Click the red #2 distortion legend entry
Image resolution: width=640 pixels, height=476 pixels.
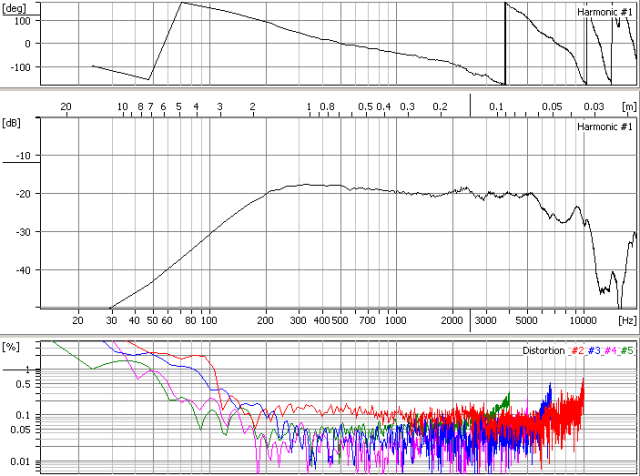tap(575, 351)
